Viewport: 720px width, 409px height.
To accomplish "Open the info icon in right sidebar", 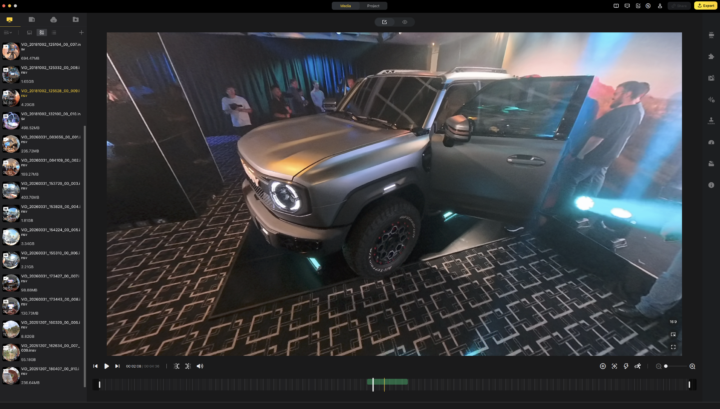I will [x=711, y=185].
